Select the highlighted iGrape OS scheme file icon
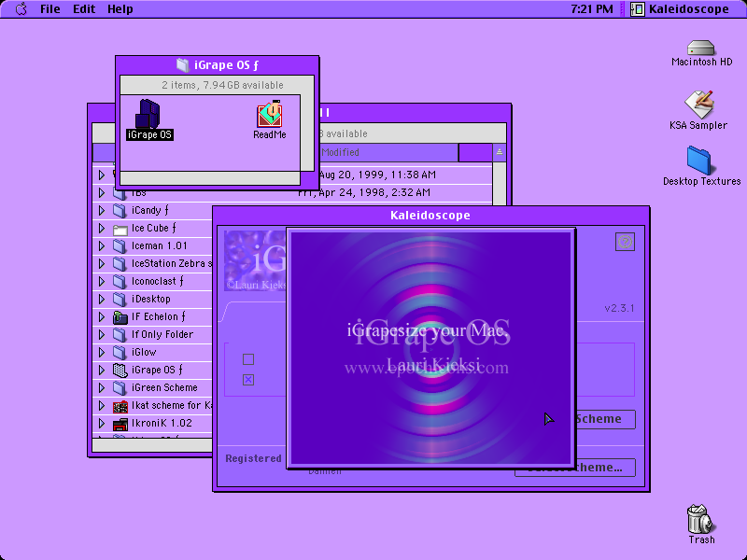Screen dimensions: 747x560 (x=148, y=114)
